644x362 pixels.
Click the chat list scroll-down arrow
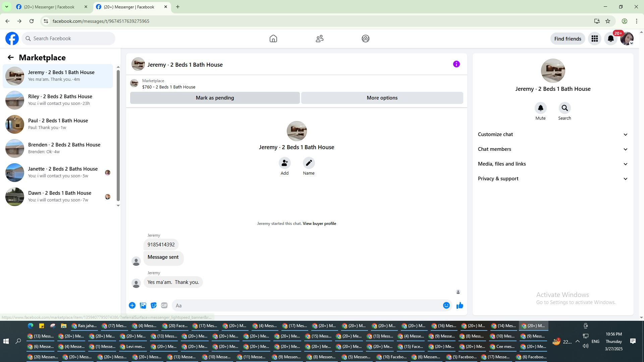pos(118,205)
